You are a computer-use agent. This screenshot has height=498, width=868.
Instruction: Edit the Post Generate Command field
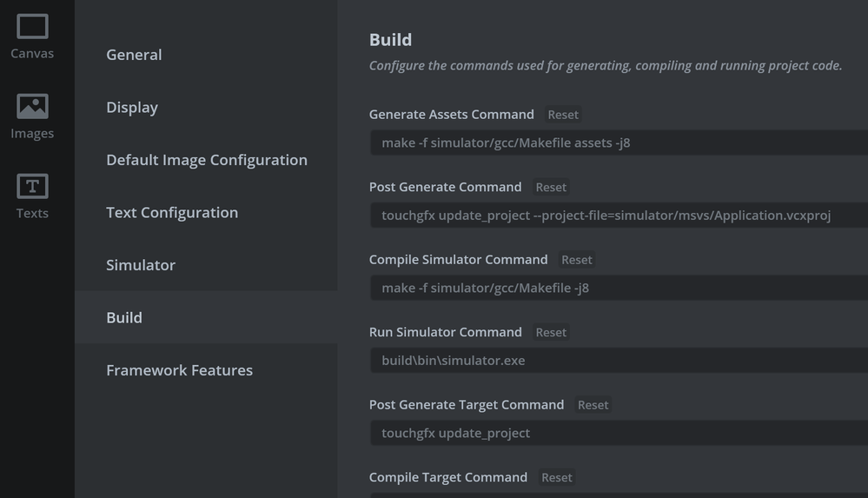click(619, 216)
